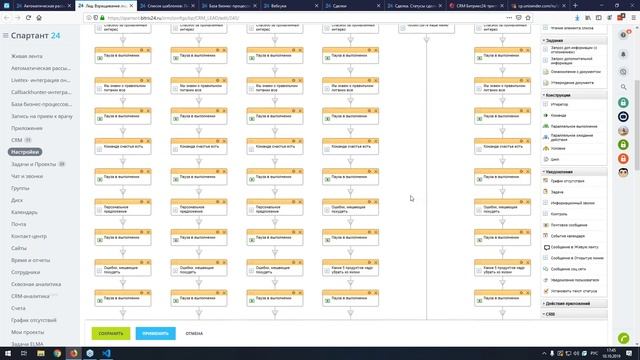Screen dimensions: 640x360
Task: Select Установить текст статуса action icon
Action: pos(546,291)
